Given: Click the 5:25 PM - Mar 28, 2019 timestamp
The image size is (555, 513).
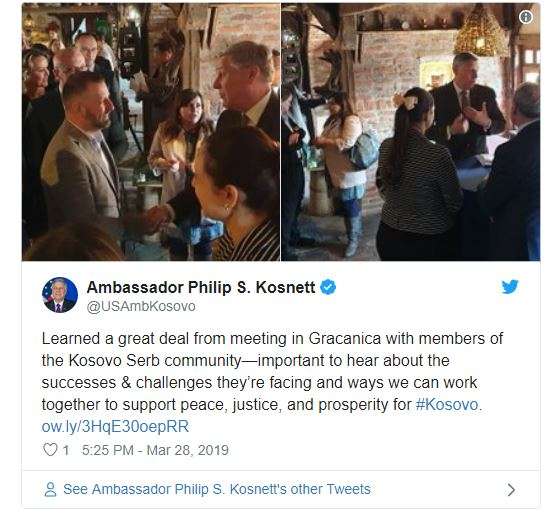Looking at the screenshot, I should pos(155,450).
